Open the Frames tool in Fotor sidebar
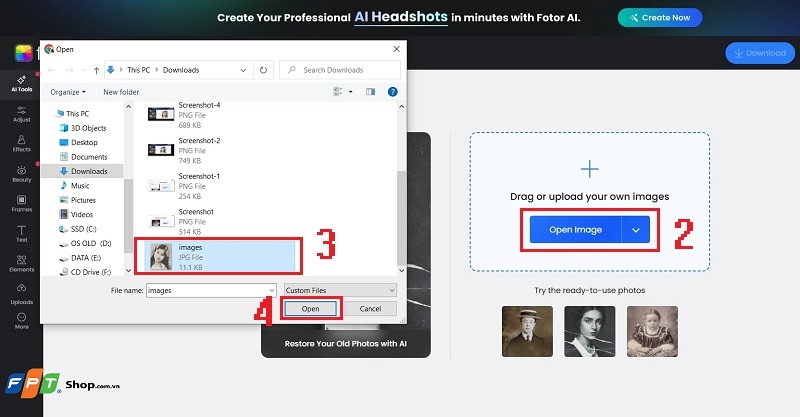Image resolution: width=800 pixels, height=417 pixels. pos(21,204)
